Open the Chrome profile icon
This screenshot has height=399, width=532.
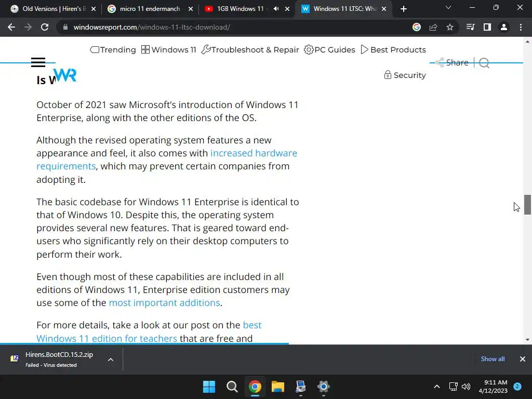504,27
